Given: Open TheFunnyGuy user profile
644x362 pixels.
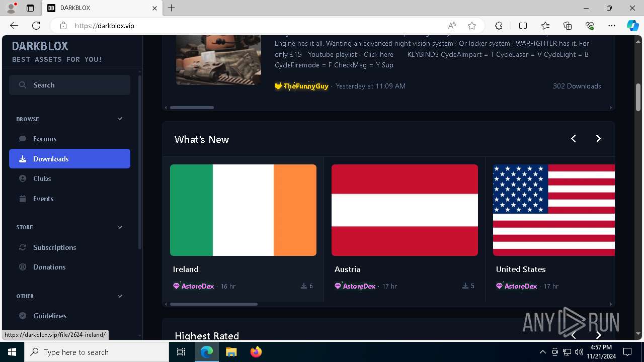Looking at the screenshot, I should (x=306, y=86).
